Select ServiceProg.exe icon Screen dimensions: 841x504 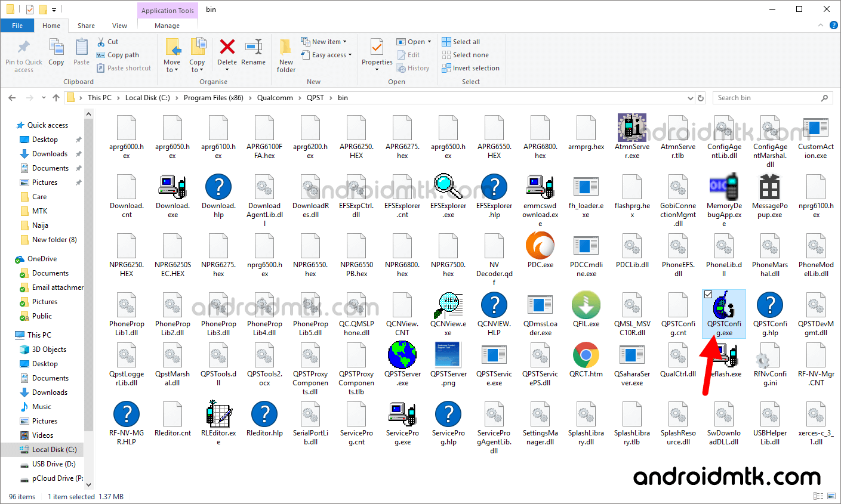pyautogui.click(x=402, y=414)
